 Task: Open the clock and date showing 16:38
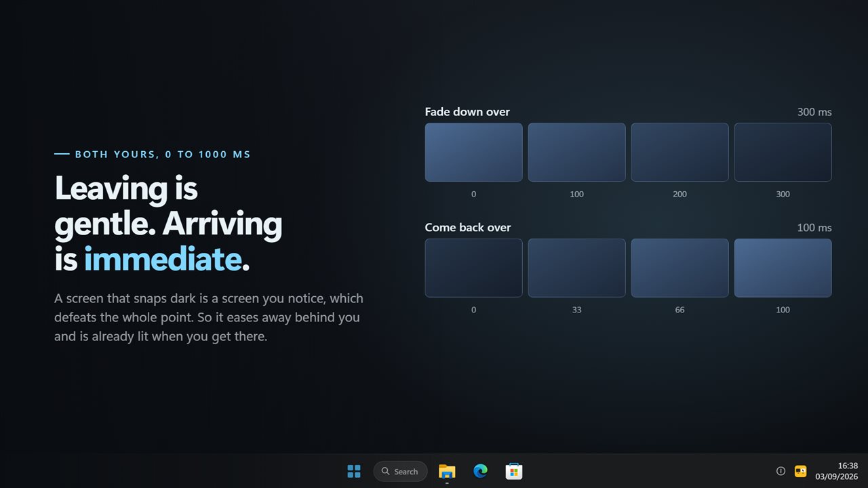tap(837, 471)
